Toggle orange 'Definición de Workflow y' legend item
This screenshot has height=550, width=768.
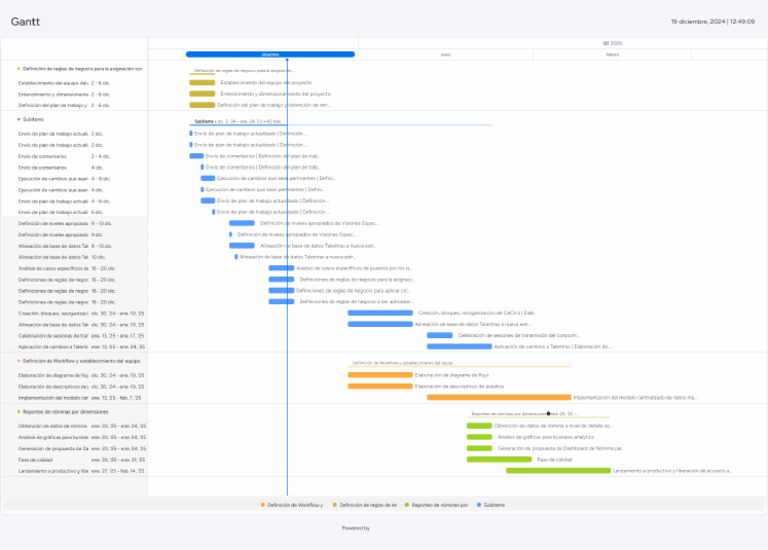tap(292, 505)
